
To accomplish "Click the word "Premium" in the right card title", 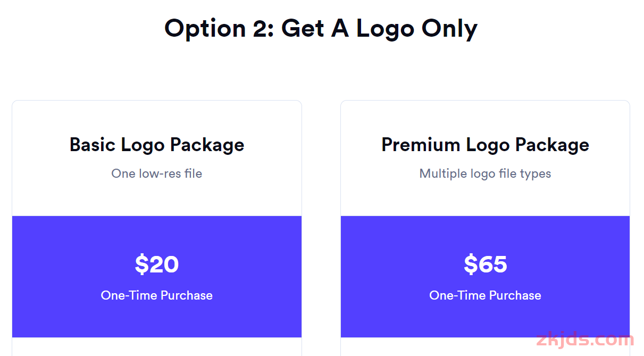I will [421, 145].
